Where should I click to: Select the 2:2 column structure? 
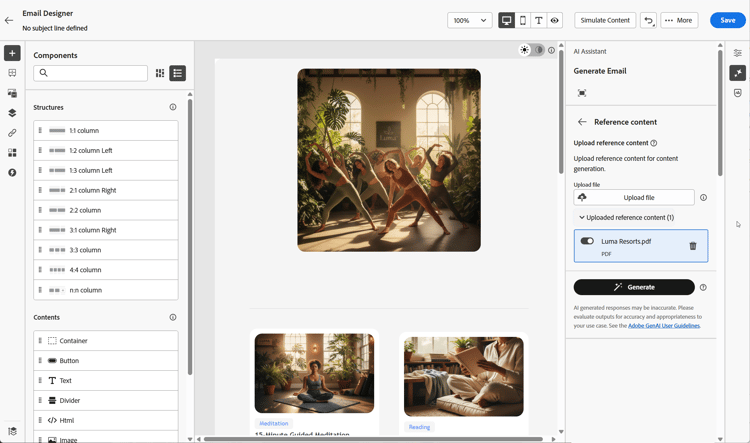(x=106, y=210)
